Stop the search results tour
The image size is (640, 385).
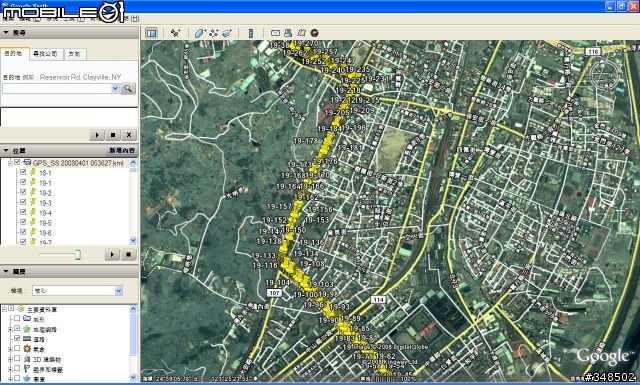pyautogui.click(x=113, y=135)
